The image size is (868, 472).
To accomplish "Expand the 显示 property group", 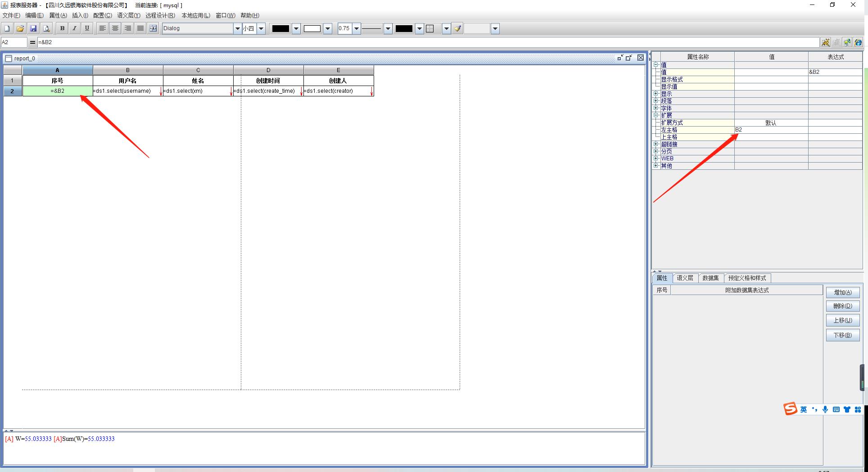I will tap(656, 94).
